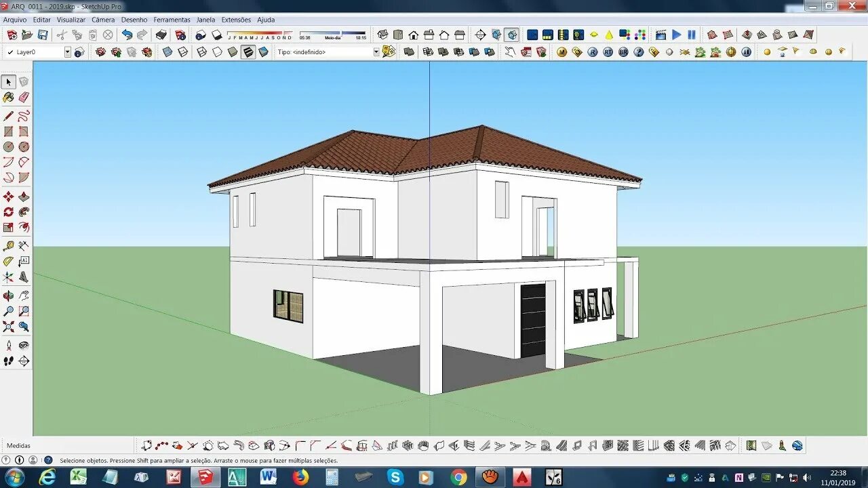Toggle shaded with textures style
Viewport: 868px width, 488px height.
pos(248,52)
